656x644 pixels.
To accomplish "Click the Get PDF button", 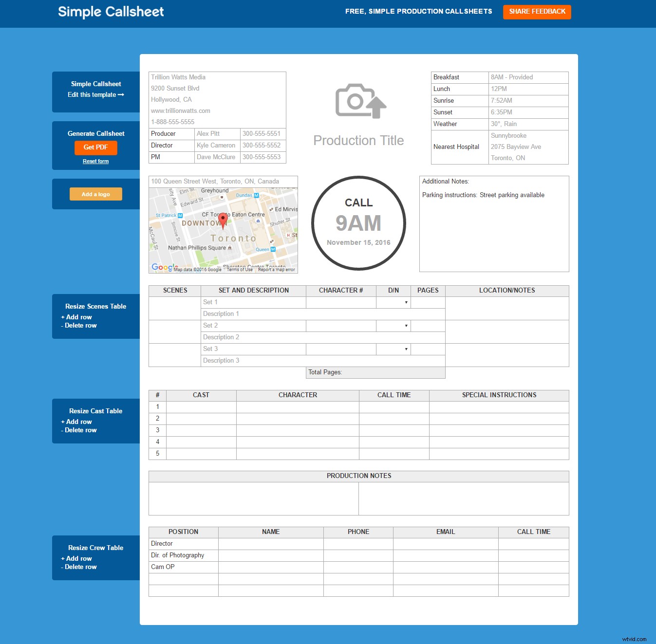I will click(x=95, y=148).
